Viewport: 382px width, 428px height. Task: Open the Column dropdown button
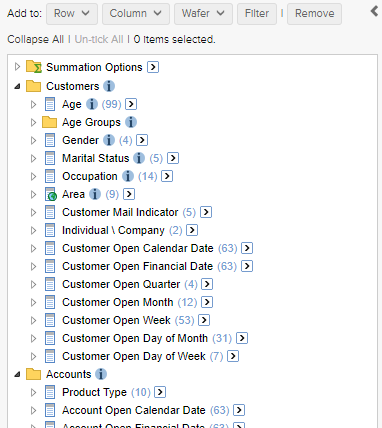pyautogui.click(x=136, y=14)
